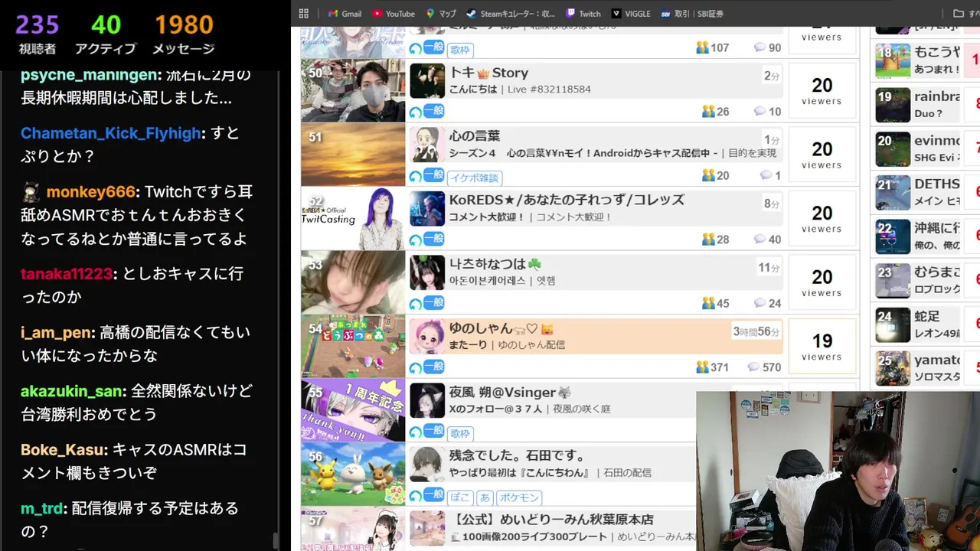
Task: Open the YouTube bookmark
Action: tap(394, 13)
